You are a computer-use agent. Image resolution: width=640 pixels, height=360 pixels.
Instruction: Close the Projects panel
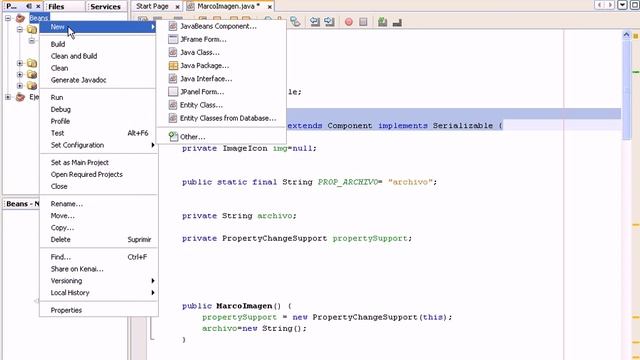[38, 6]
